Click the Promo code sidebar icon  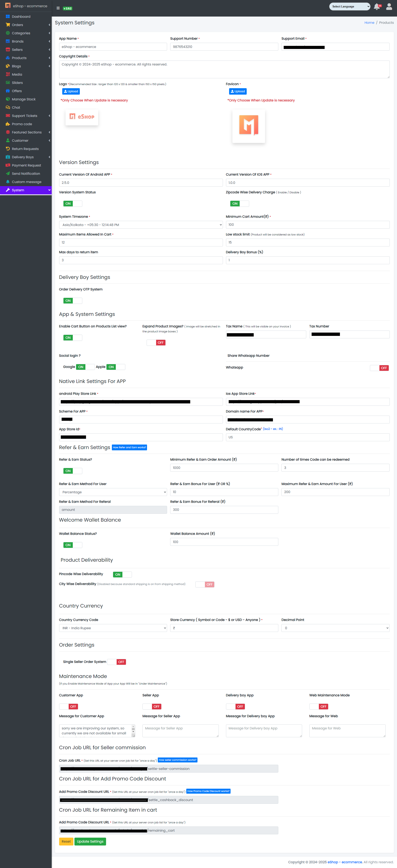click(x=8, y=124)
